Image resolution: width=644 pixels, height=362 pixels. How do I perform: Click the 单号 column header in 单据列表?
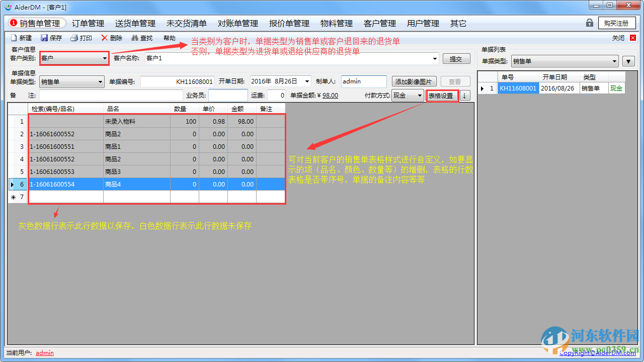click(x=518, y=77)
